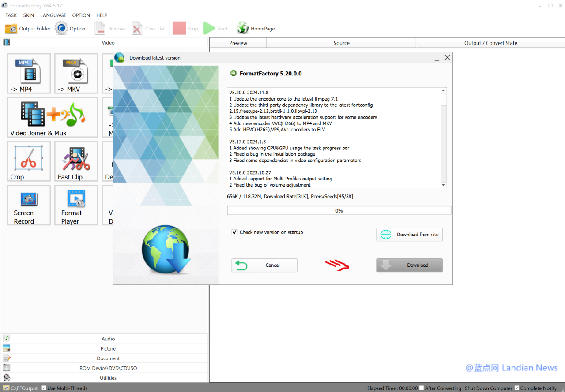Click the 0% download progress bar
Viewport: 565px width, 392px height.
[x=339, y=211]
